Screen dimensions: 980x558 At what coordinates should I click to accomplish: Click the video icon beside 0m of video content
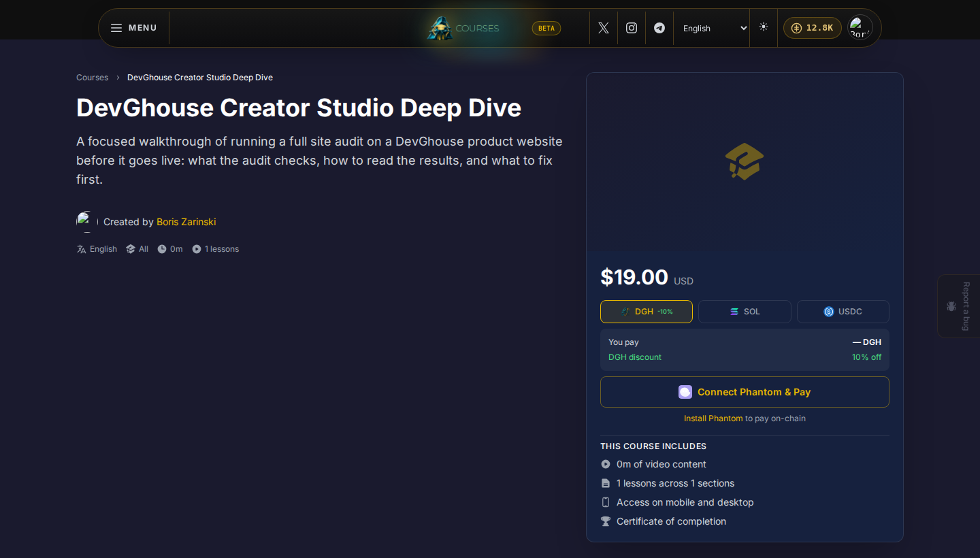click(x=606, y=464)
